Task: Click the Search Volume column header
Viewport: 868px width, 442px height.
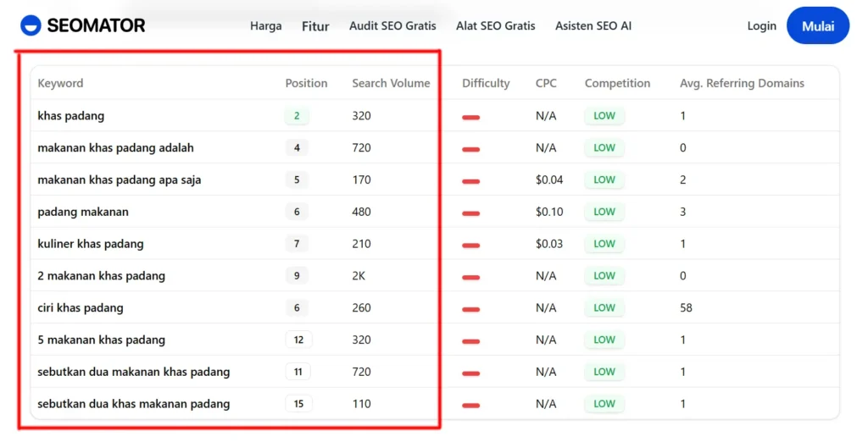Action: [391, 83]
